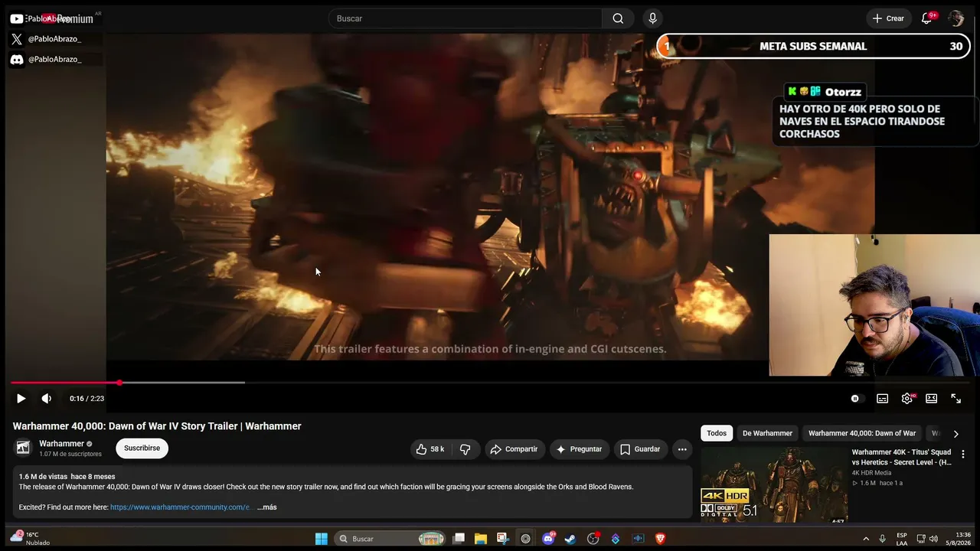Image resolution: width=980 pixels, height=551 pixels.
Task: Open the account avatar menu
Action: pyautogui.click(x=956, y=18)
